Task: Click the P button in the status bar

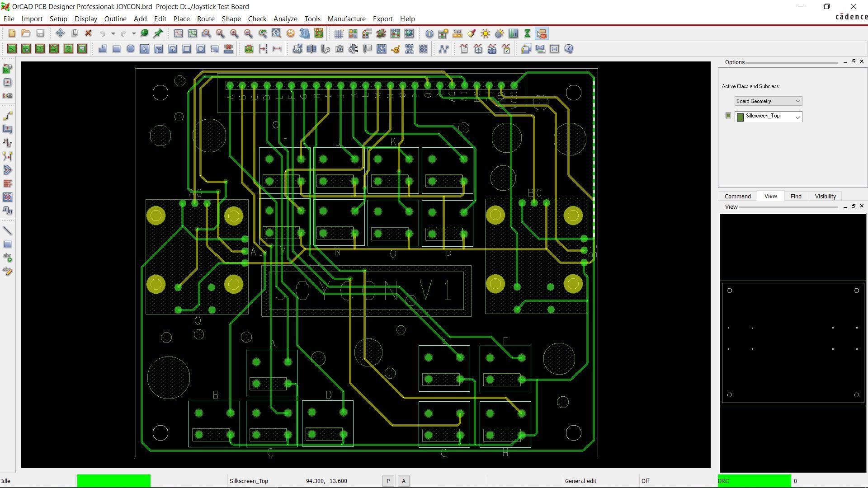Action: click(388, 480)
